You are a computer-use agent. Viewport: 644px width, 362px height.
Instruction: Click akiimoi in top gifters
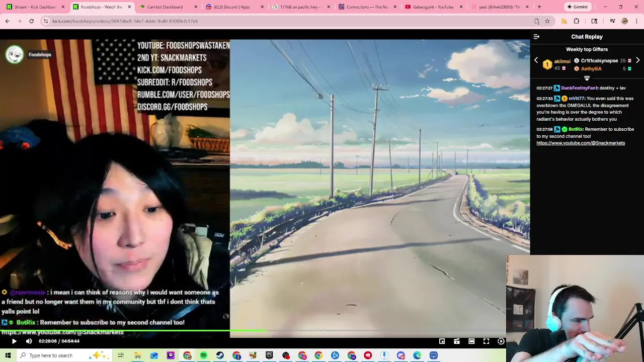click(562, 61)
